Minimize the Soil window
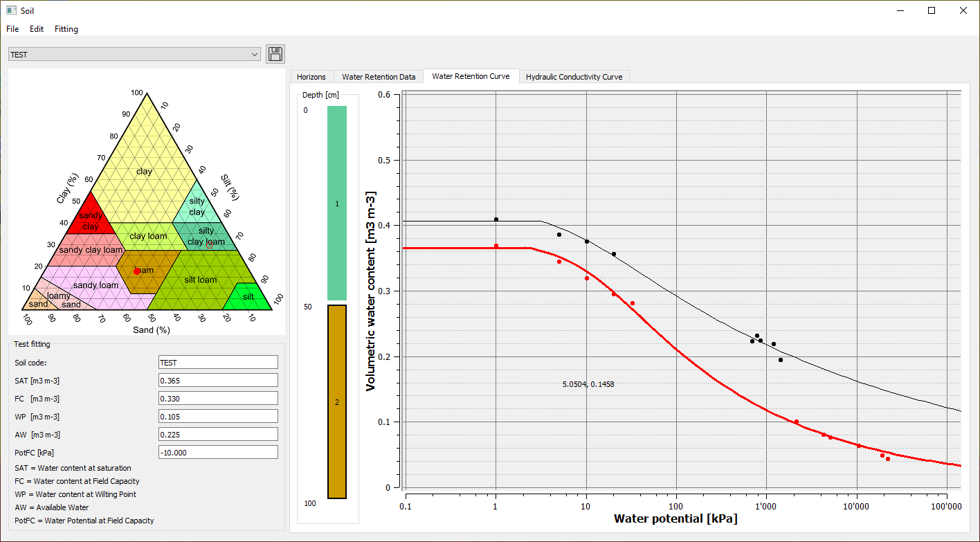 coord(900,10)
